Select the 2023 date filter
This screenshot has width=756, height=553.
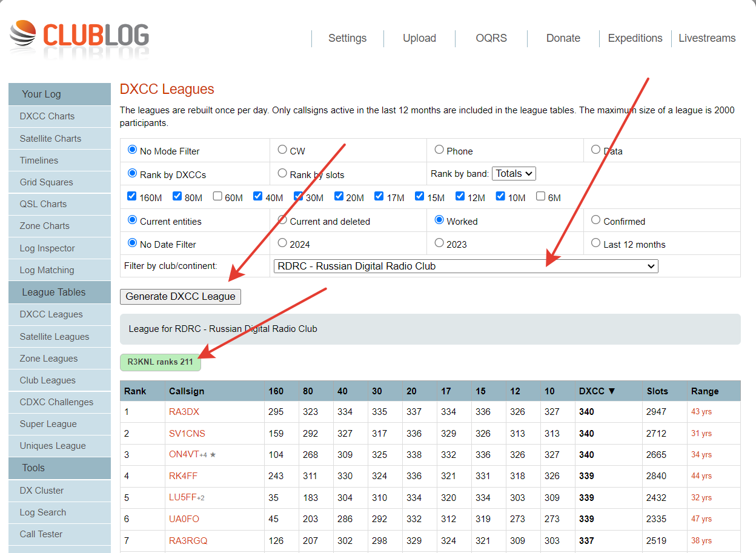point(439,243)
